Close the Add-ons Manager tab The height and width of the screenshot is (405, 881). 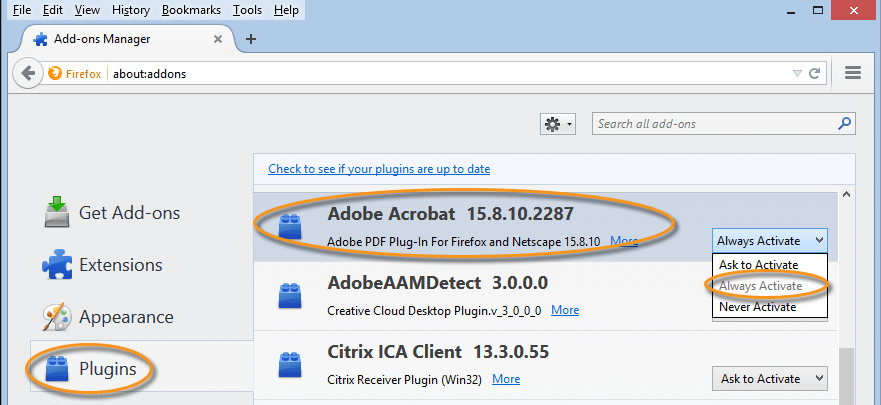(218, 39)
